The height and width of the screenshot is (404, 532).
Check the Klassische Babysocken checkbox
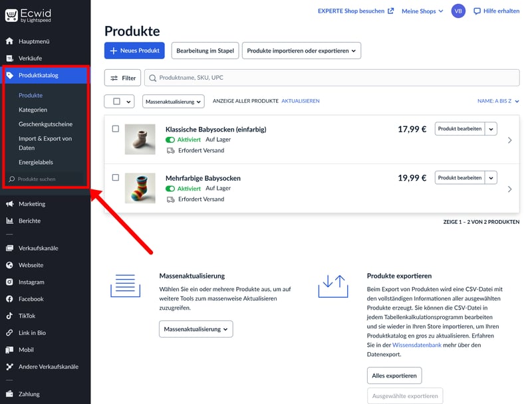click(116, 129)
